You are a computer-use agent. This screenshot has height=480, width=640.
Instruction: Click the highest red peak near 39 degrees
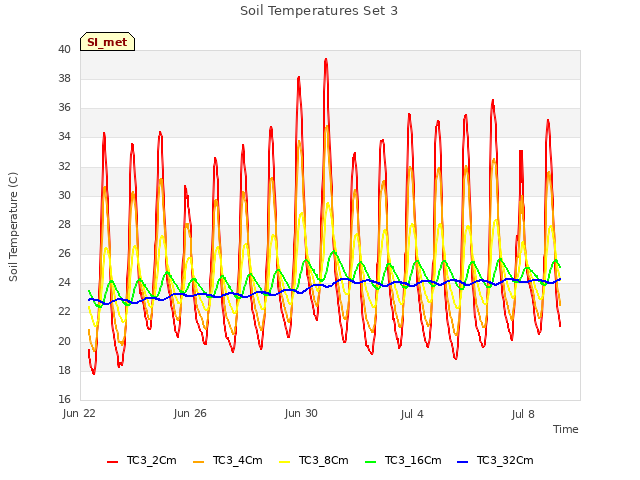326,60
